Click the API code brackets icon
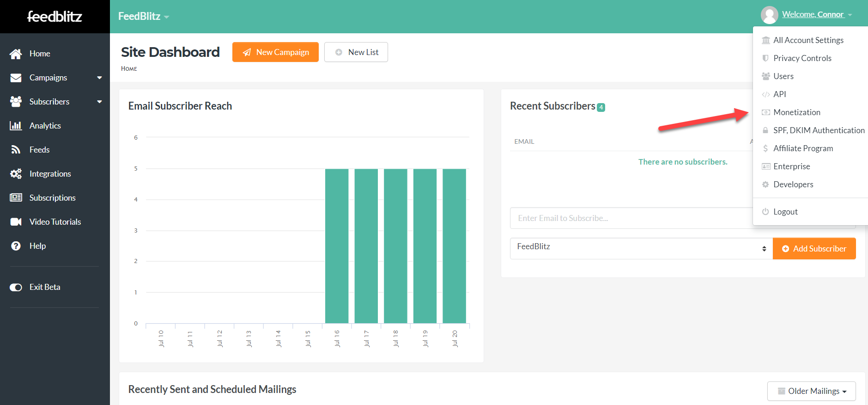The height and width of the screenshot is (405, 868). tap(766, 94)
